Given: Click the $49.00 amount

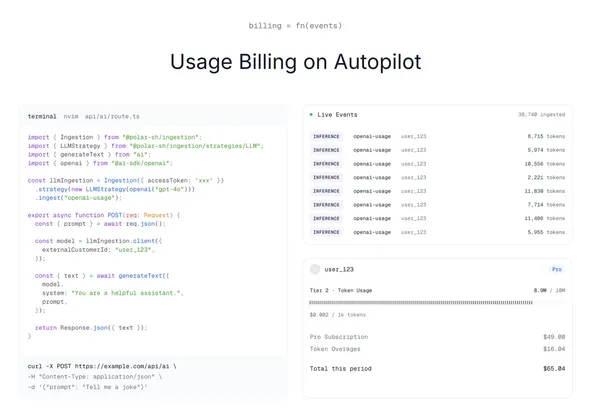Looking at the screenshot, I should [x=554, y=337].
